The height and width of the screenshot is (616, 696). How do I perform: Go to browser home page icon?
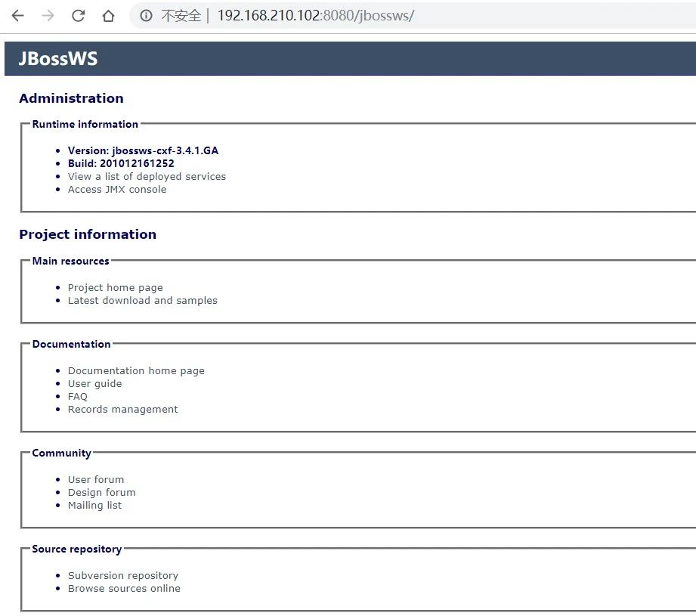tap(108, 16)
